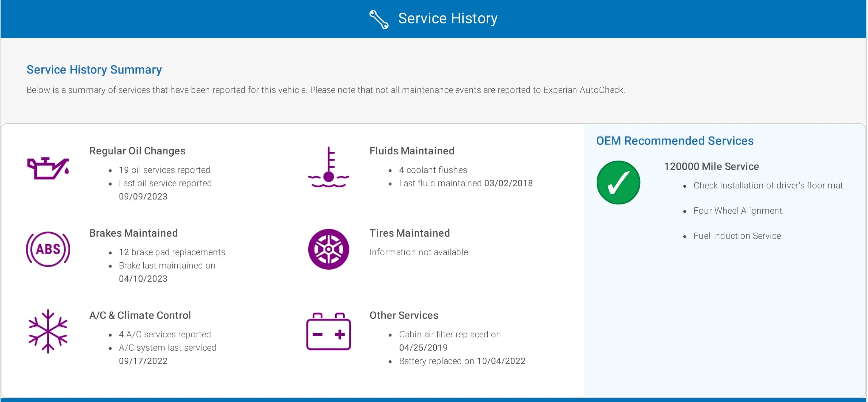Click the oil service date 09/09/2023
The height and width of the screenshot is (402, 868).
pyautogui.click(x=143, y=197)
